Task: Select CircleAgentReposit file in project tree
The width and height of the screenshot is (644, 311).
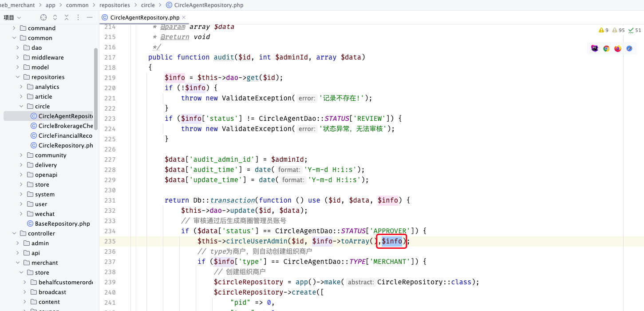Action: click(x=48, y=116)
